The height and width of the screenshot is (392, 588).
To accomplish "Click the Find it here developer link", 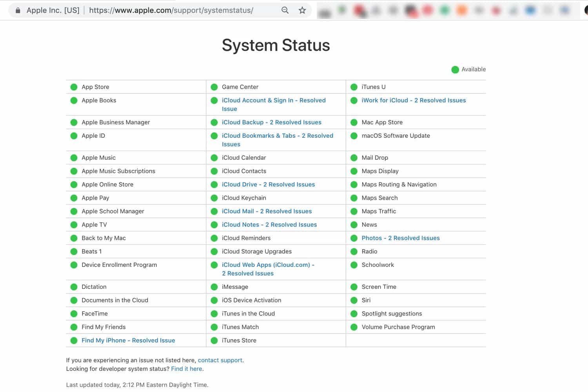I will point(187,369).
